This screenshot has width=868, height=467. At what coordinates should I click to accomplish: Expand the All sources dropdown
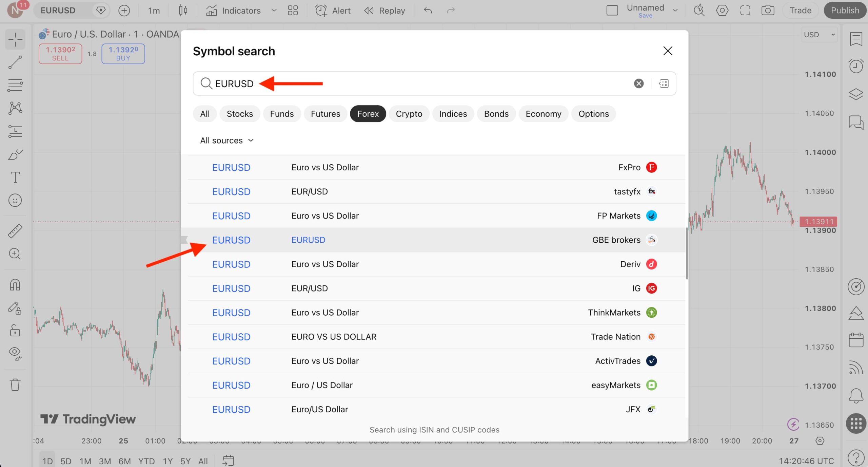[x=227, y=141]
